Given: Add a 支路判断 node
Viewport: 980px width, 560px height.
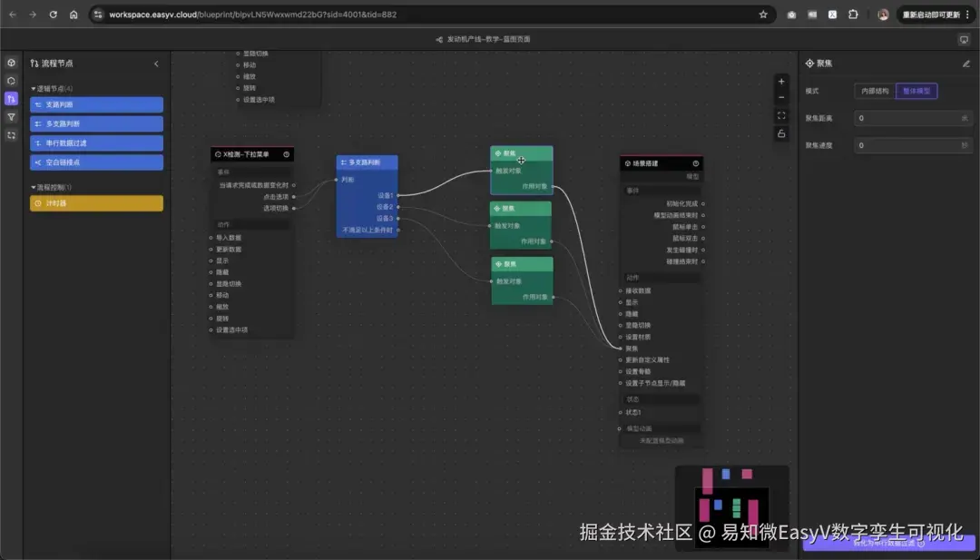Looking at the screenshot, I should 97,105.
